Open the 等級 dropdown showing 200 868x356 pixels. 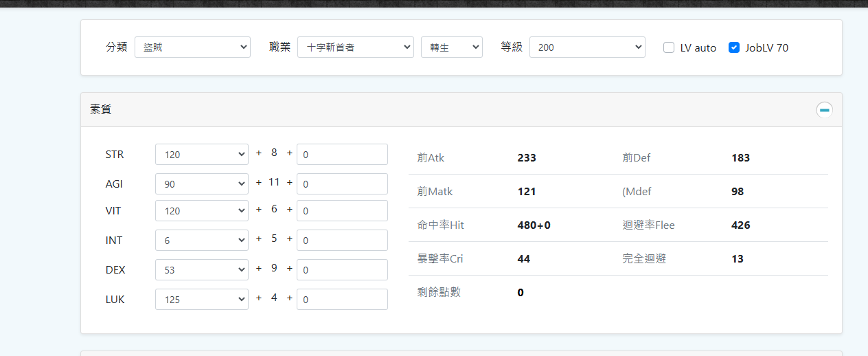pos(587,47)
